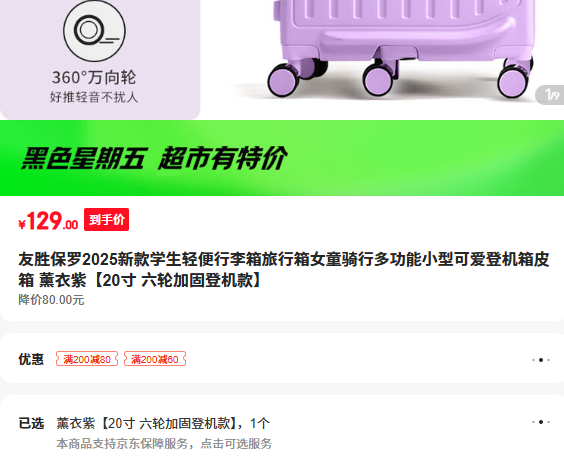Tap the 360° spinner wheel icon
The width and height of the screenshot is (564, 460).
pyautogui.click(x=94, y=31)
